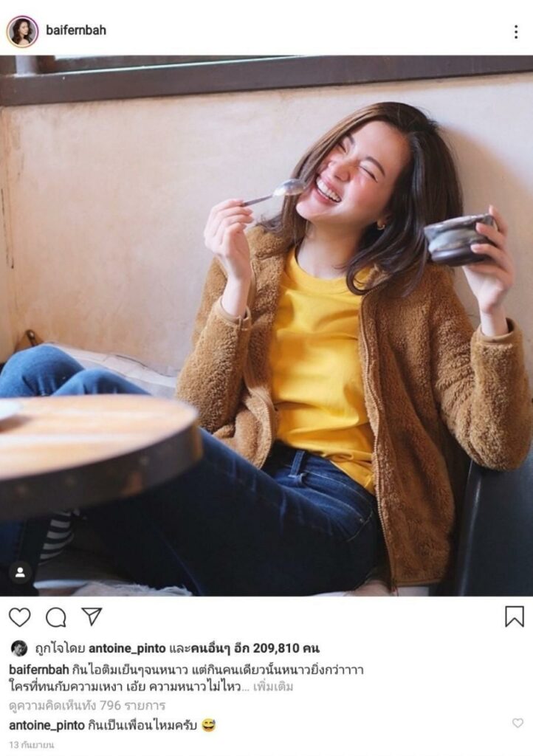Open small antoine_pinto avatar beside likes

click(19, 648)
